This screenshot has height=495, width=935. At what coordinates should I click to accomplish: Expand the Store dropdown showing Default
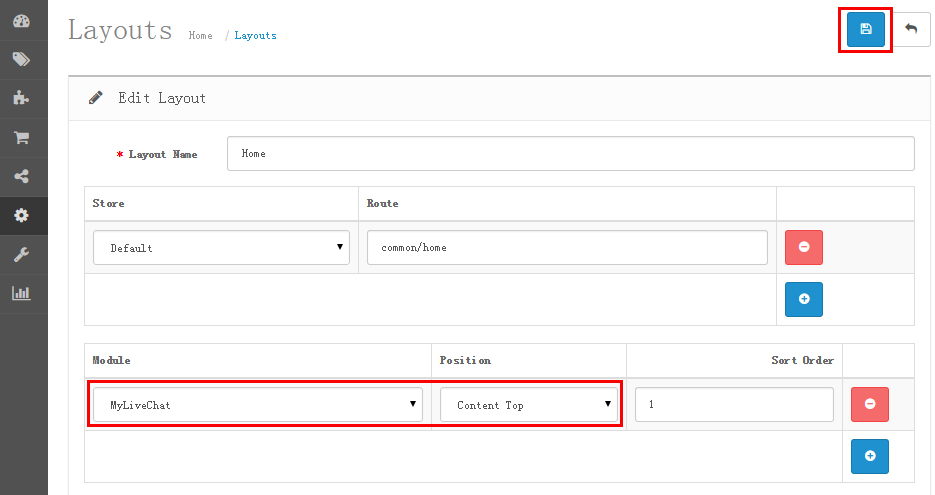(x=221, y=247)
